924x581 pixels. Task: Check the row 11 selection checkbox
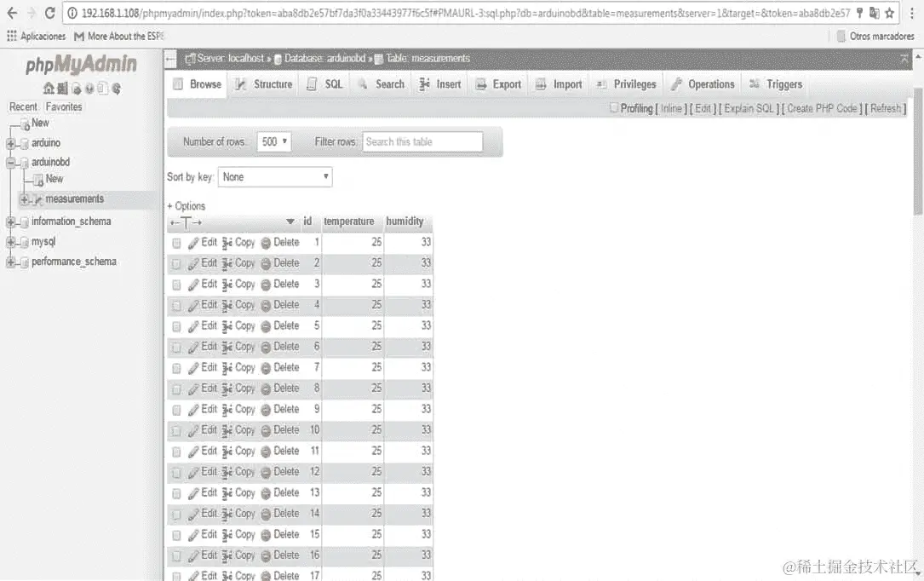[176, 452]
